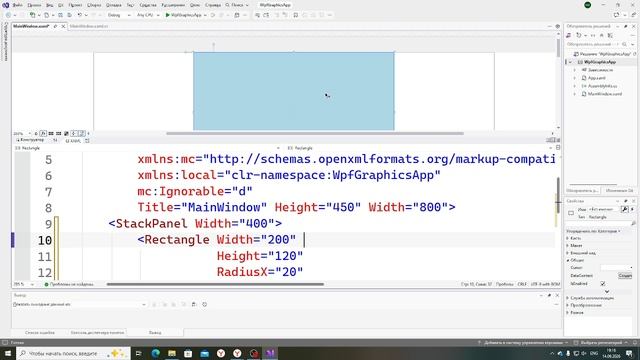Image resolution: width=640 pixels, height=360 pixels.
Task: Switch to the MainWindow.xaml.cs tab
Action: click(89, 26)
